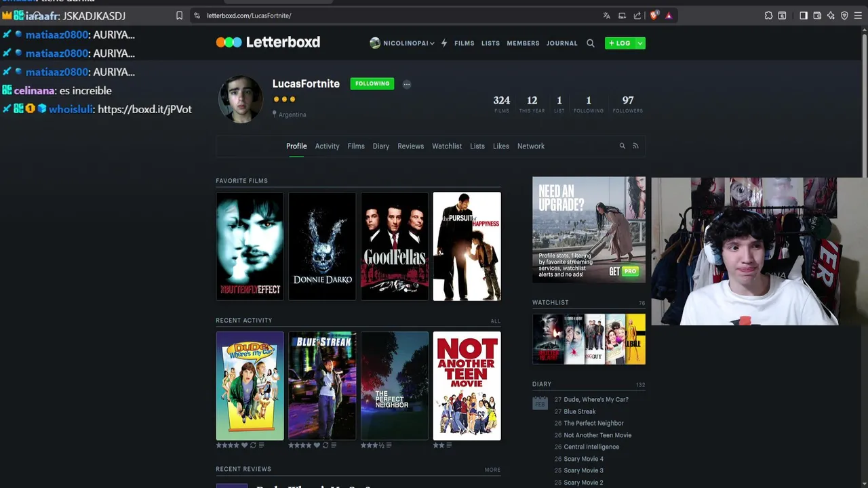Switch to the Diary profile tab
The width and height of the screenshot is (868, 488).
point(381,146)
